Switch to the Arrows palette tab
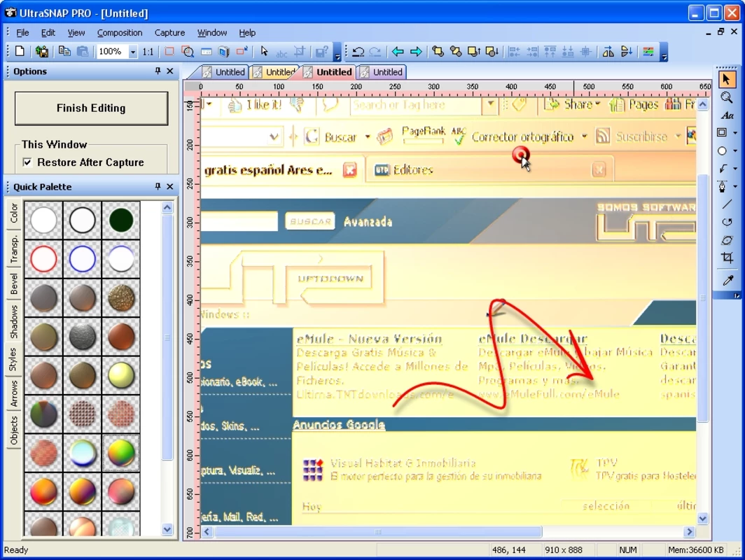This screenshot has height=560, width=745. pos(13,393)
